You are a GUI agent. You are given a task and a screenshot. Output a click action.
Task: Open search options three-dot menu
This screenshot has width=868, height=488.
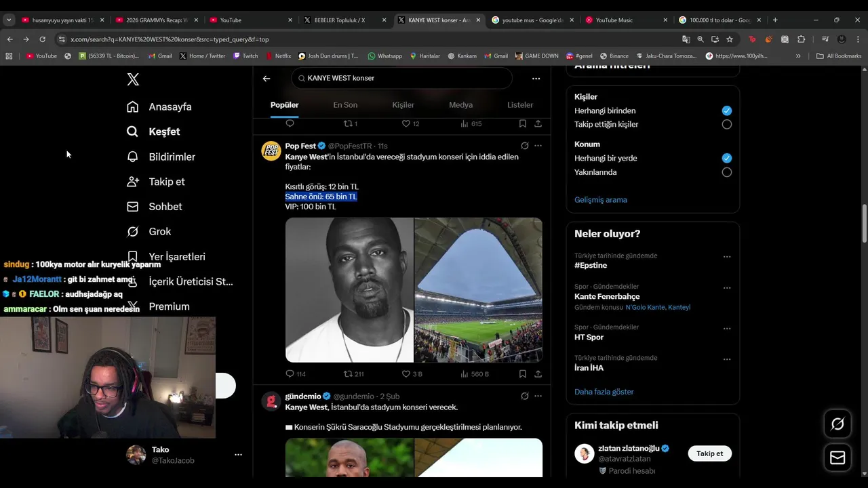(536, 79)
